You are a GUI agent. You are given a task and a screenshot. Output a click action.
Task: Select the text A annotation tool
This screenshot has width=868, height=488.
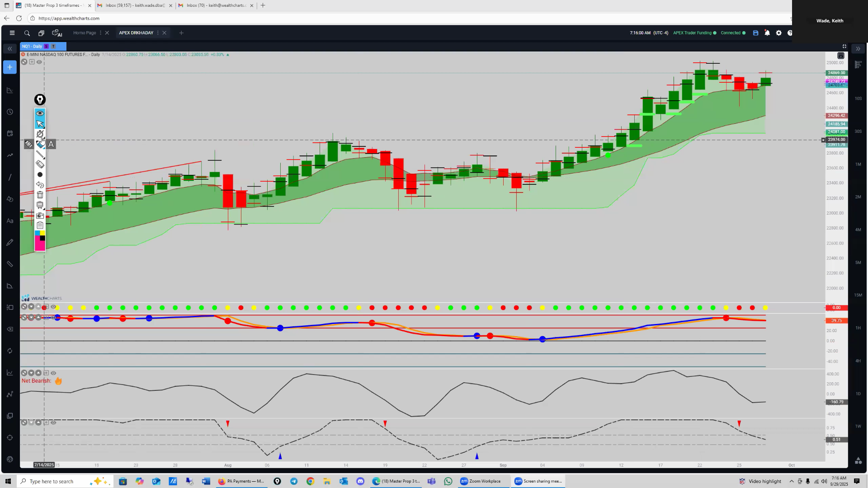point(51,144)
